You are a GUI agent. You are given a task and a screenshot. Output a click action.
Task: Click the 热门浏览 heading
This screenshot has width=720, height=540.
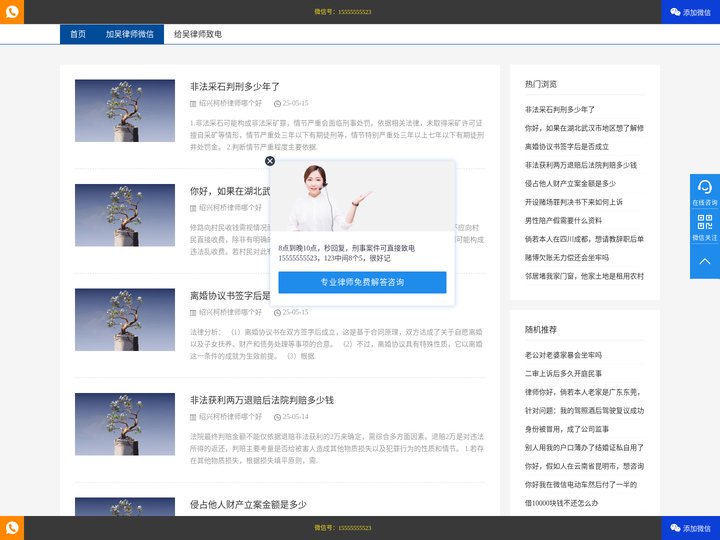pyautogui.click(x=540, y=84)
